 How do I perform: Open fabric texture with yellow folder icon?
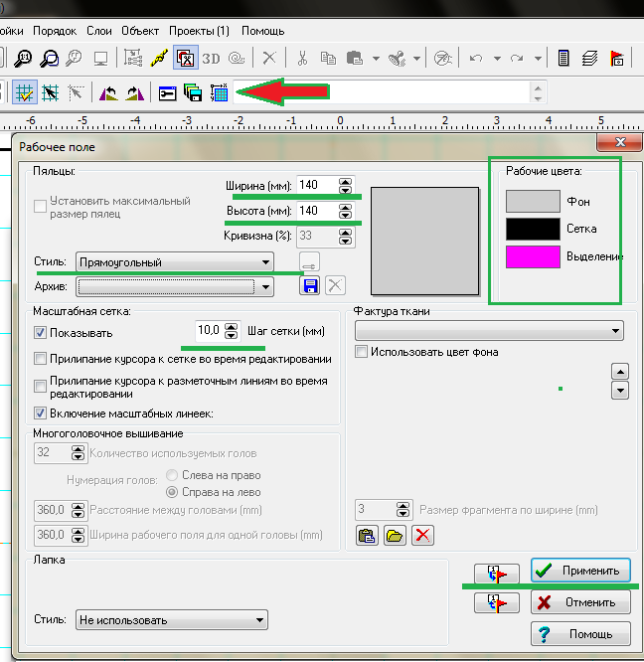point(395,536)
